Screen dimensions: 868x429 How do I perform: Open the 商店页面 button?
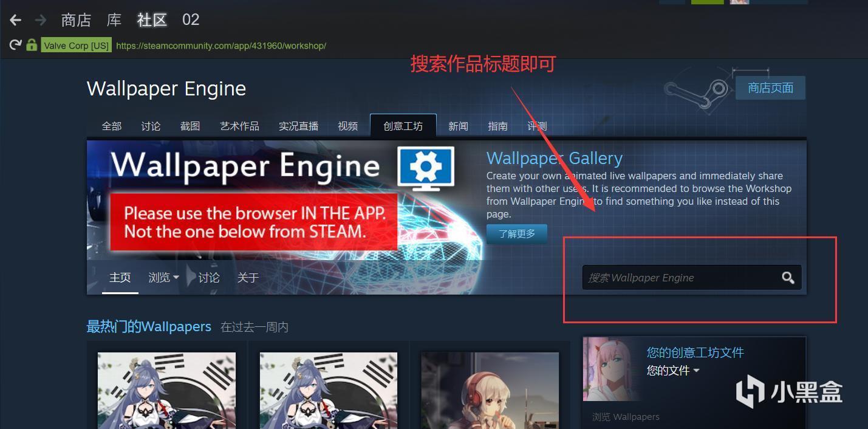pyautogui.click(x=770, y=88)
